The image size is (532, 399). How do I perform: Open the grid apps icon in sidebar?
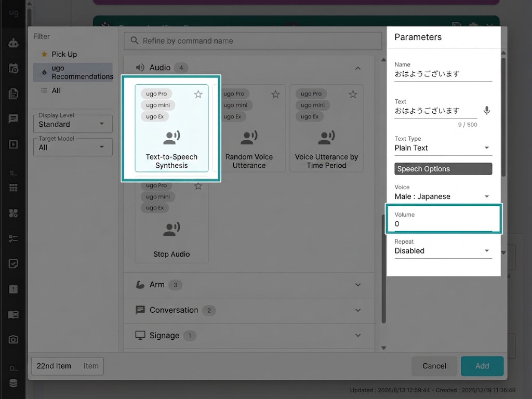13,188
